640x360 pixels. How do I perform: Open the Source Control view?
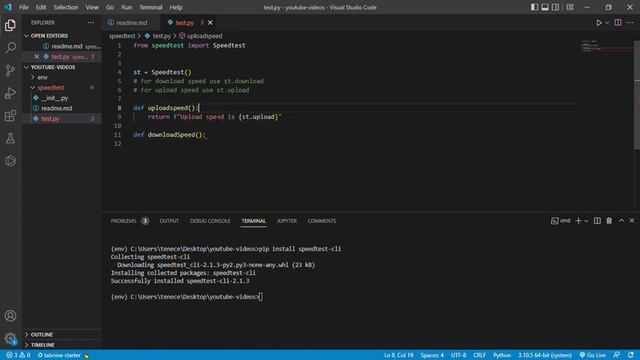10,70
